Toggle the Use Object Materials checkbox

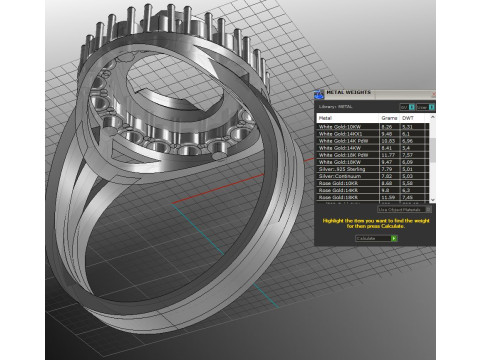(429, 209)
